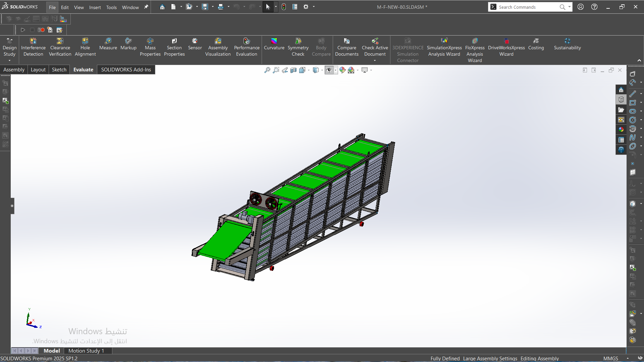Launch SimulationXpress Analysis Wizard
644x362 pixels.
[x=444, y=47]
